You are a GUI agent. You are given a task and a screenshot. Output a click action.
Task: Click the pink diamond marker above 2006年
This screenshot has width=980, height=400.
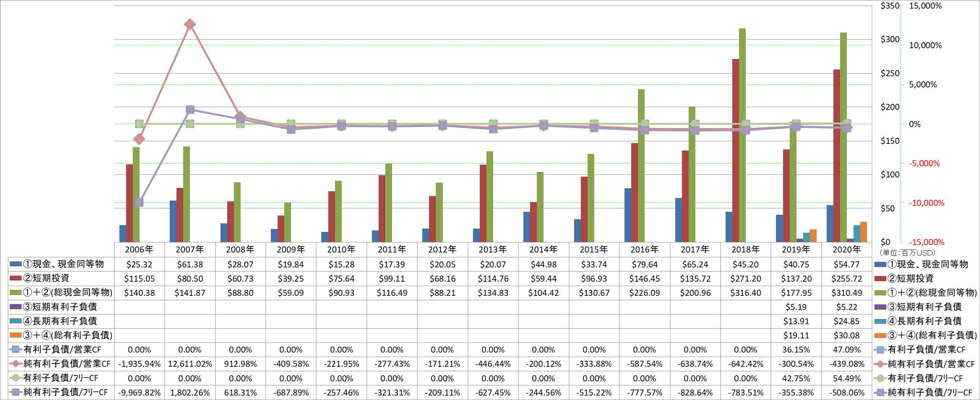coord(139,139)
